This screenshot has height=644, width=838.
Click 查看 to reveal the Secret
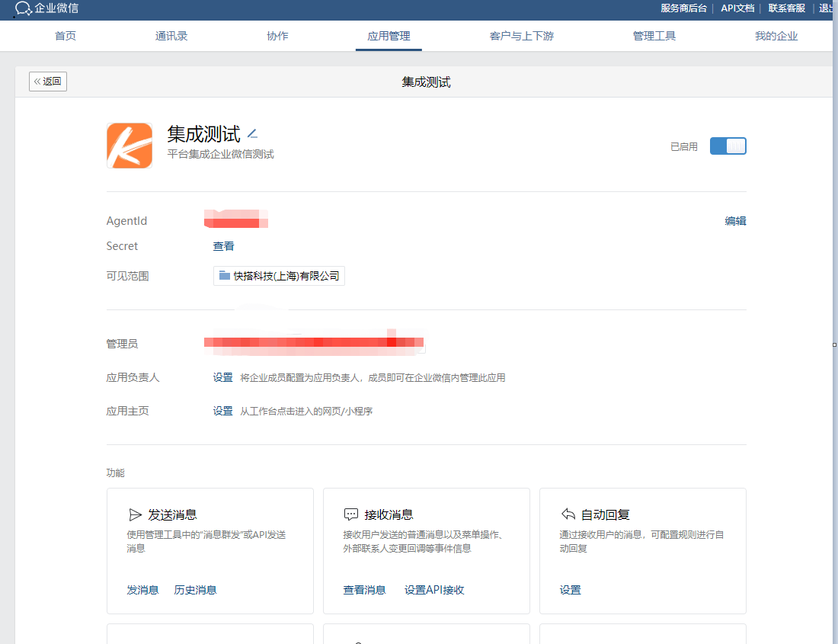click(223, 246)
